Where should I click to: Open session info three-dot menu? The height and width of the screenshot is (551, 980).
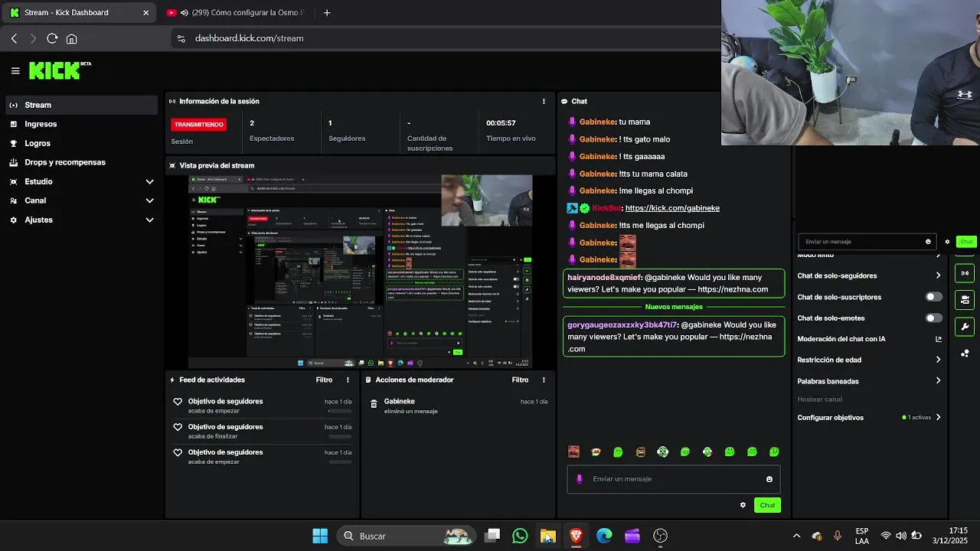[x=544, y=101]
